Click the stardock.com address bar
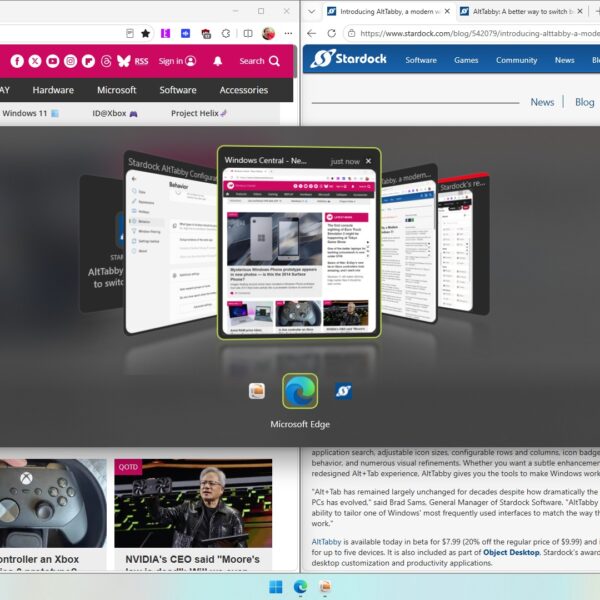 tap(473, 34)
